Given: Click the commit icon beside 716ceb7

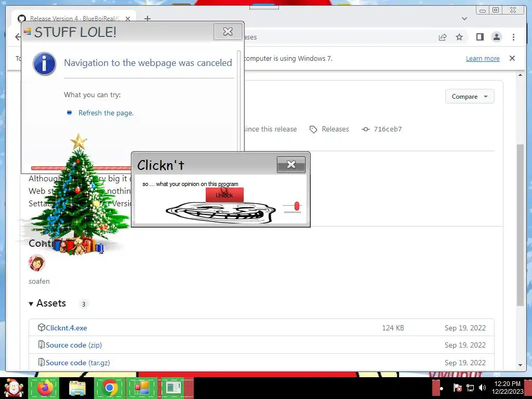Looking at the screenshot, I should 365,129.
